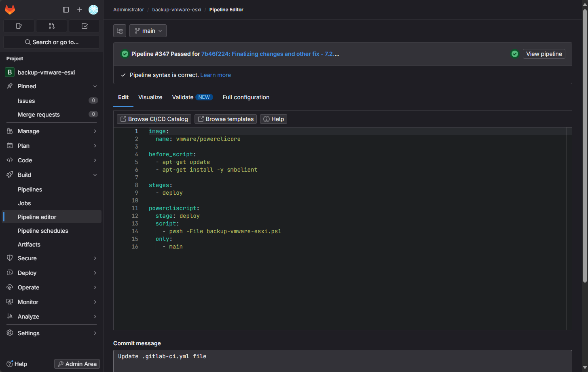
Task: Open the to-do list icon
Action: click(85, 26)
